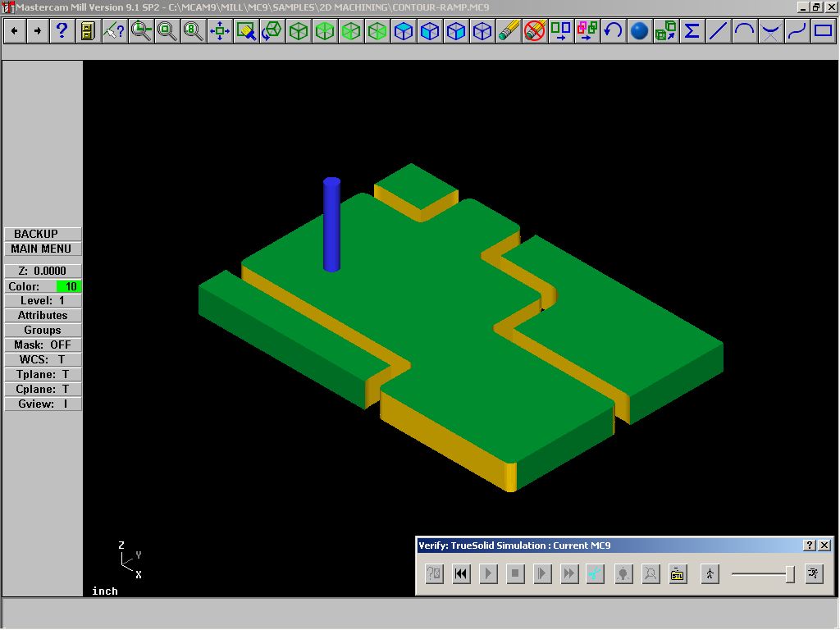Image resolution: width=840 pixels, height=630 pixels.
Task: Fit geometry to screen with arrows icon
Action: point(219,31)
